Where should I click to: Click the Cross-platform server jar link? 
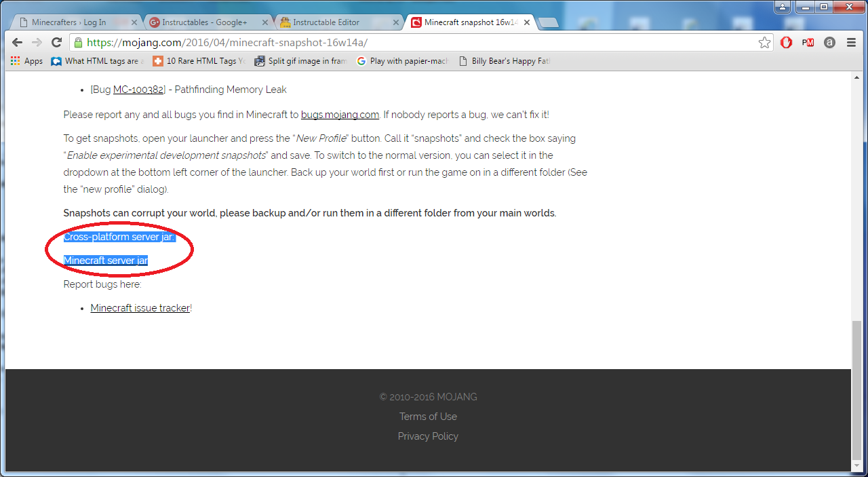tap(119, 237)
